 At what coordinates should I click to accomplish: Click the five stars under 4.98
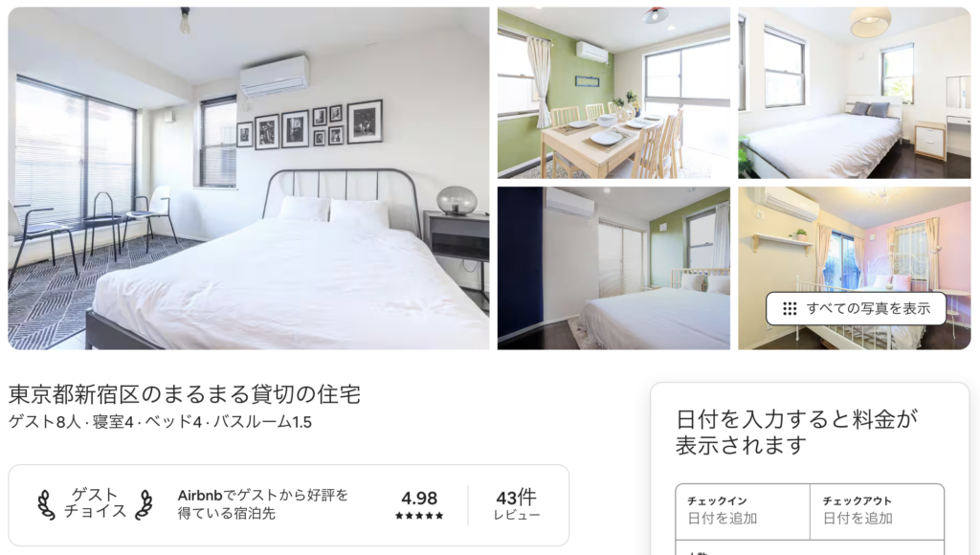[x=419, y=516]
